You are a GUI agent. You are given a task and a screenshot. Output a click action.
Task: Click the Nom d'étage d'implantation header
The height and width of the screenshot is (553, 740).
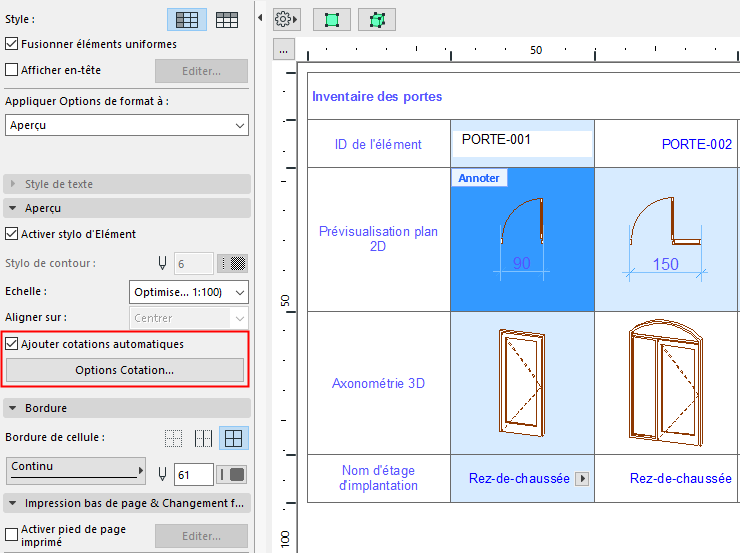[x=378, y=478]
